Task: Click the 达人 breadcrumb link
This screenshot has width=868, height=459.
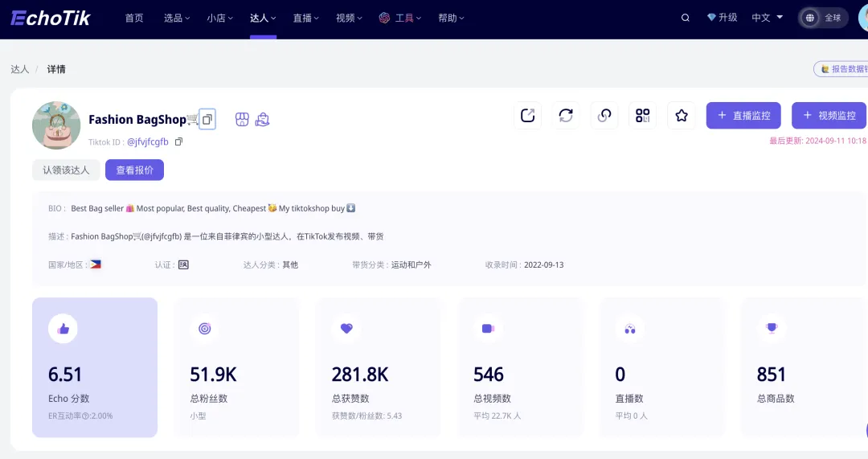Action: [x=19, y=69]
